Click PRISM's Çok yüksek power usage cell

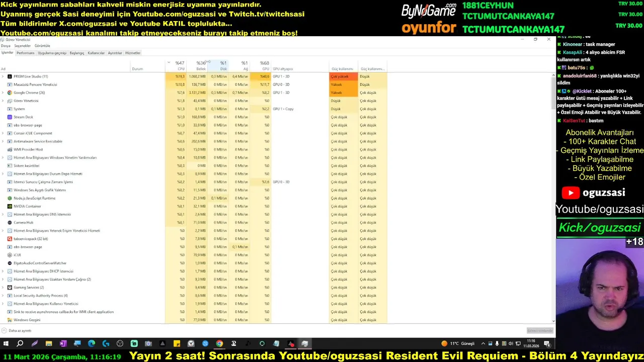tap(343, 76)
